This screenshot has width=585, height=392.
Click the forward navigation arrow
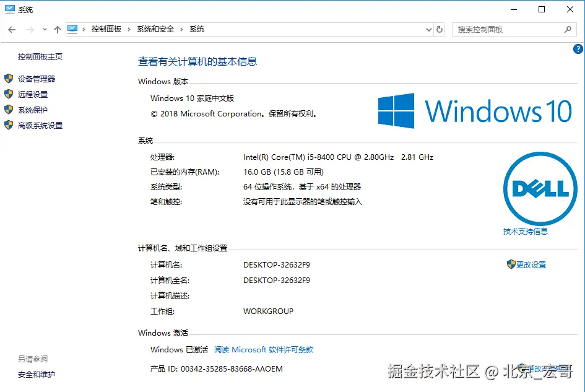coord(30,30)
